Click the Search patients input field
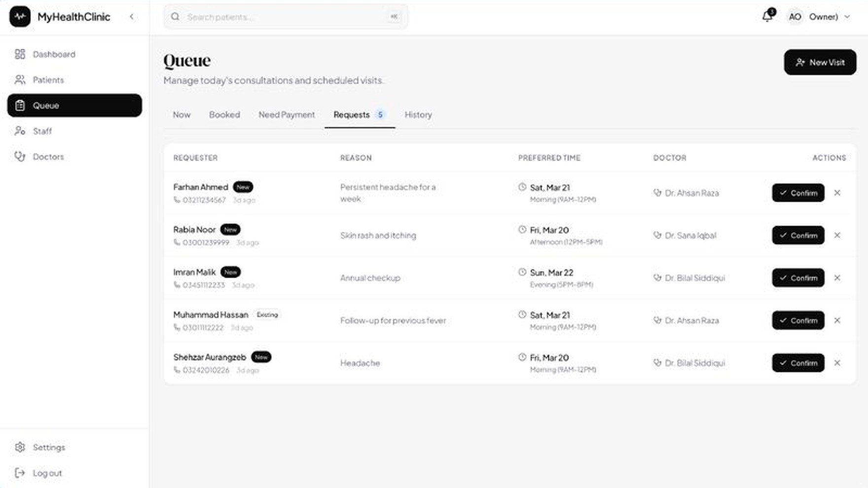The height and width of the screenshot is (488, 868). [x=286, y=17]
